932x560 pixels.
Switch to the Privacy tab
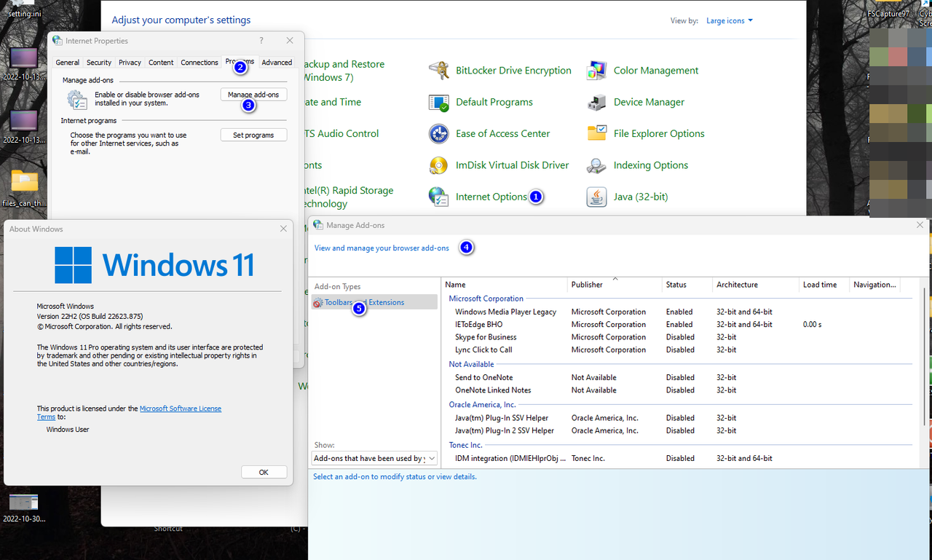click(130, 63)
